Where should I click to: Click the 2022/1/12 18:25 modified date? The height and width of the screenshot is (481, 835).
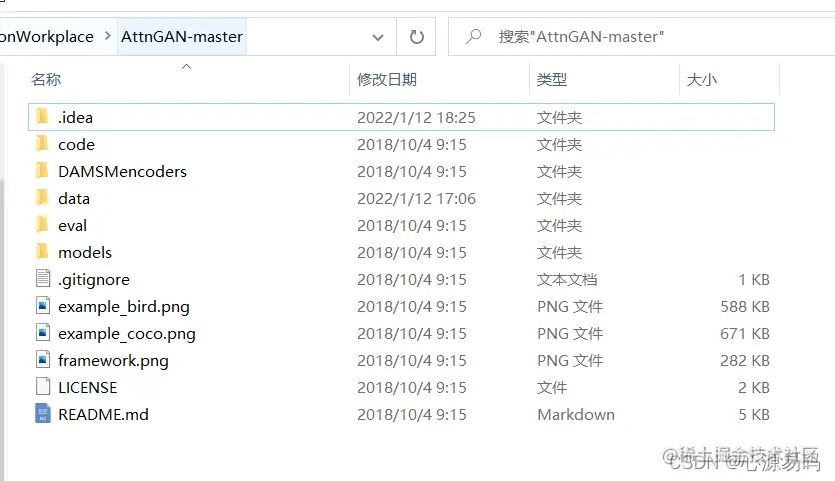[416, 117]
